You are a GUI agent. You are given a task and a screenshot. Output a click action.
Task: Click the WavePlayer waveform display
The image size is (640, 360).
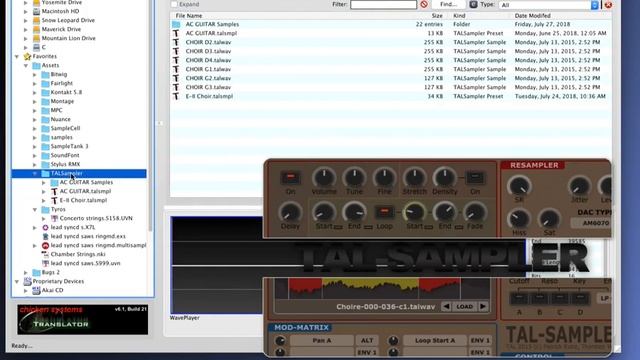pyautogui.click(x=216, y=265)
